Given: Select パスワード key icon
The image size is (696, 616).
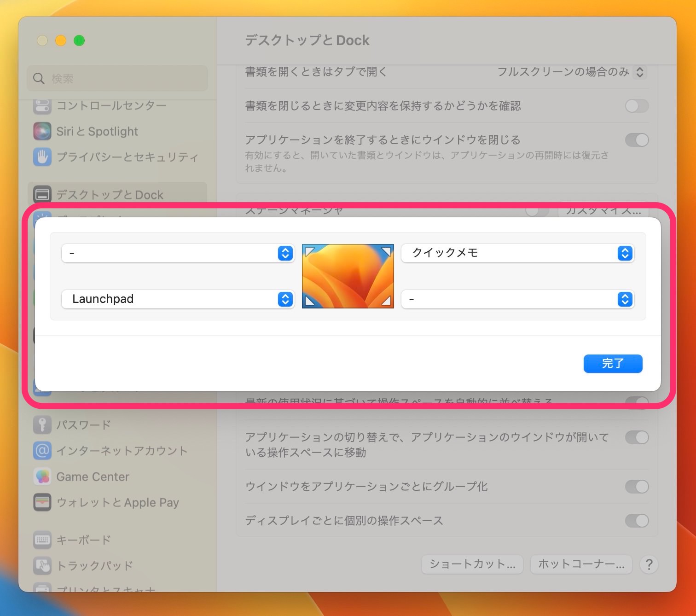Looking at the screenshot, I should tap(42, 424).
